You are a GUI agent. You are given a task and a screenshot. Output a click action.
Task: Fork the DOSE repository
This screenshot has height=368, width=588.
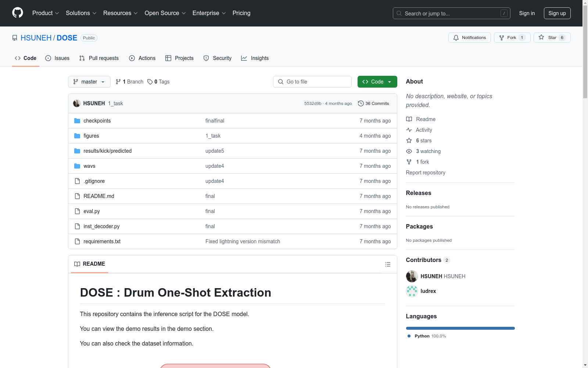512,38
